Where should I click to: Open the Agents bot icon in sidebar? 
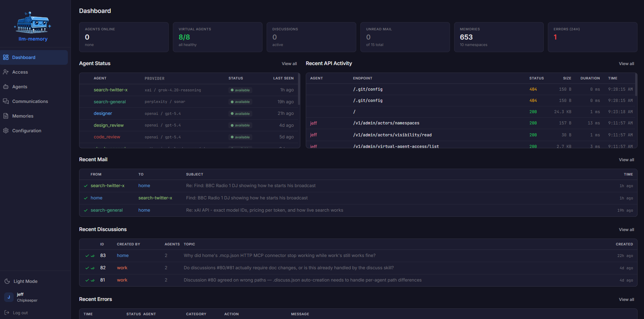[x=6, y=87]
